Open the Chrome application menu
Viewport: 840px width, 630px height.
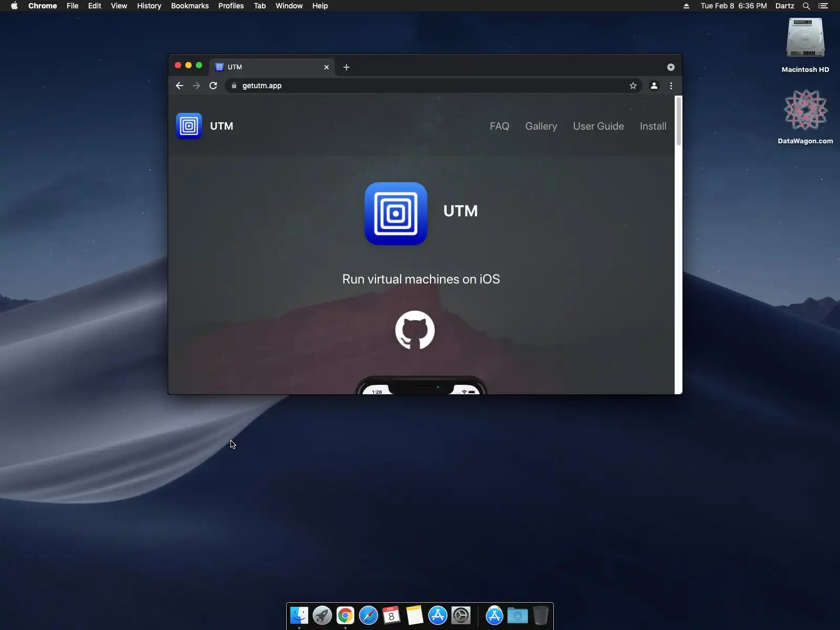click(x=43, y=6)
